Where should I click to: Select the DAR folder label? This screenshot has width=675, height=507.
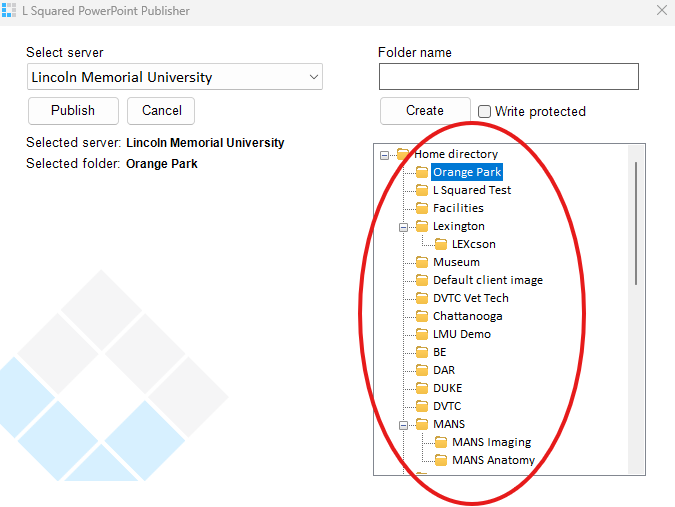click(444, 370)
